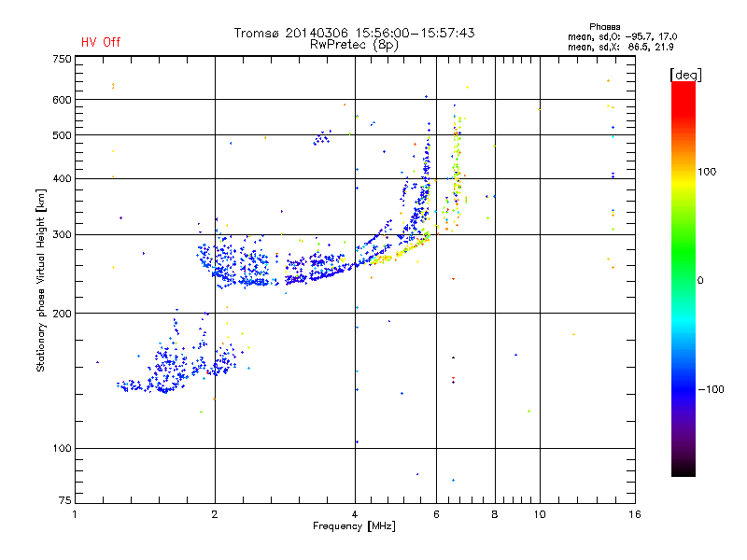Click the title 'Tromsø 20140306 15:56:00-15:57:43'
The image size is (747, 560).
tap(354, 33)
